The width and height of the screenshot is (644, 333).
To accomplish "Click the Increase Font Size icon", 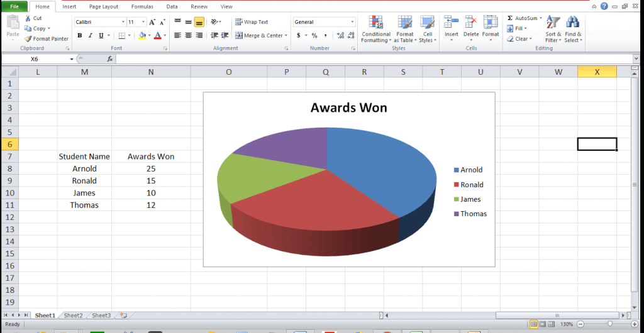I will [152, 22].
